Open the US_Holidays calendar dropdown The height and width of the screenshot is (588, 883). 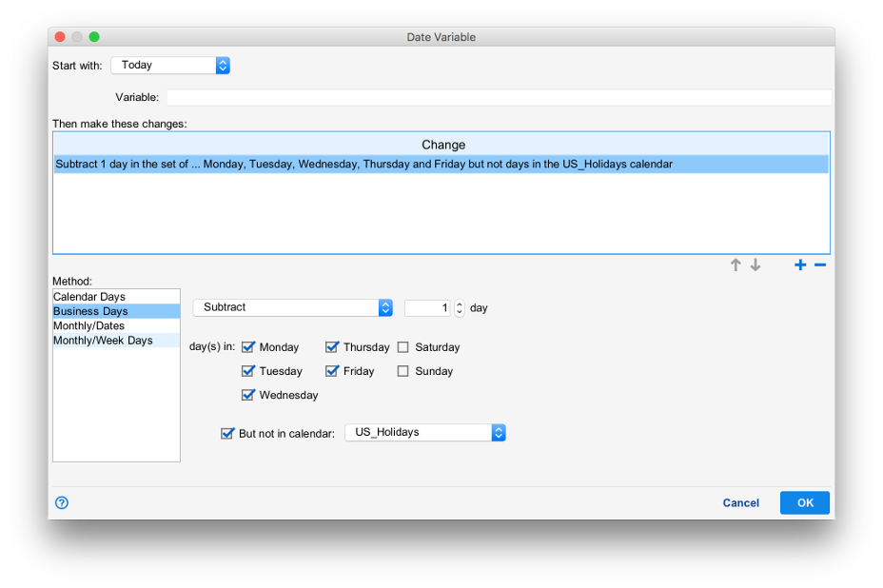tap(424, 432)
